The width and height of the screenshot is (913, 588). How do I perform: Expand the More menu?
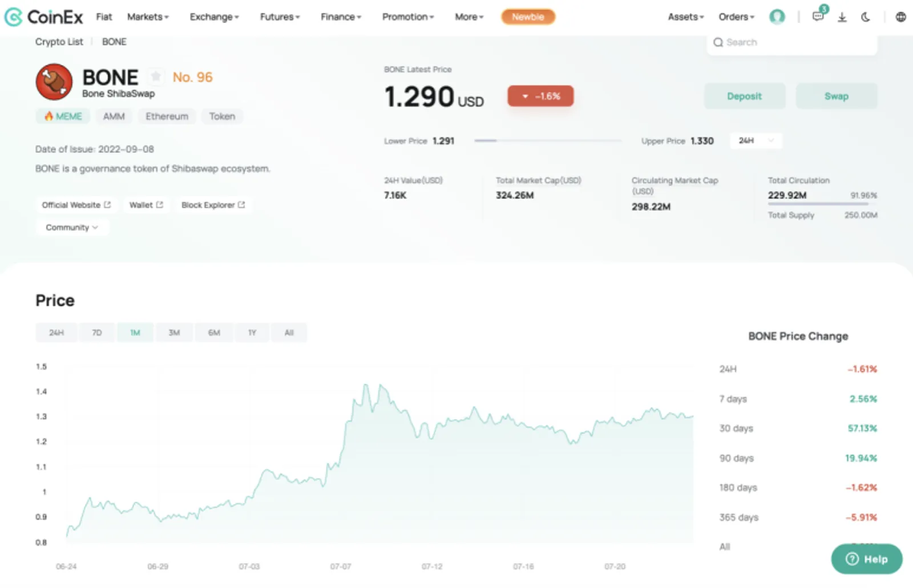pos(469,17)
